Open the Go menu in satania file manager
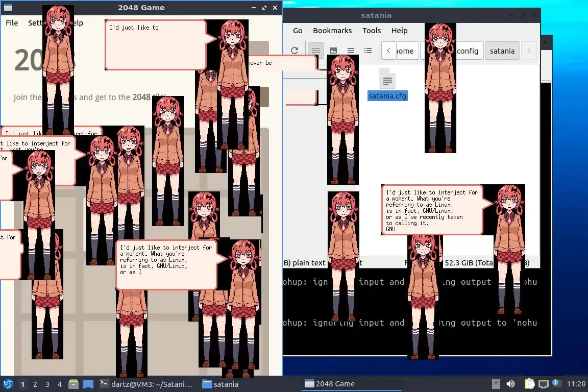Viewport: 588px width, 392px height. (x=298, y=31)
